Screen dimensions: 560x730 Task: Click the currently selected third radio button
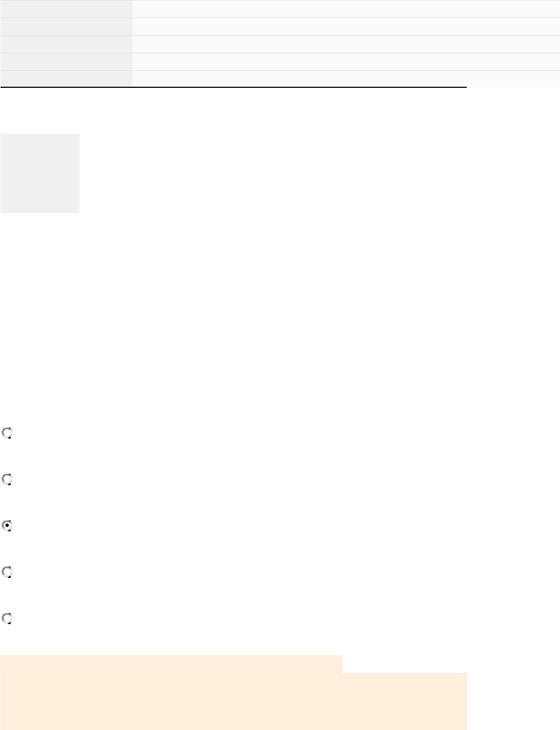(7, 526)
